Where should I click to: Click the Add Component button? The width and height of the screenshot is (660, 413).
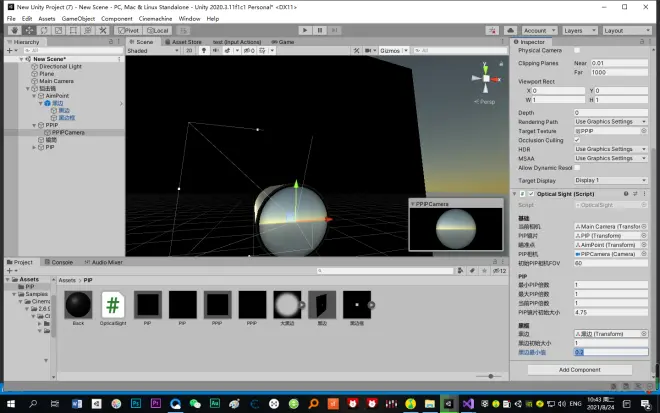(x=579, y=369)
